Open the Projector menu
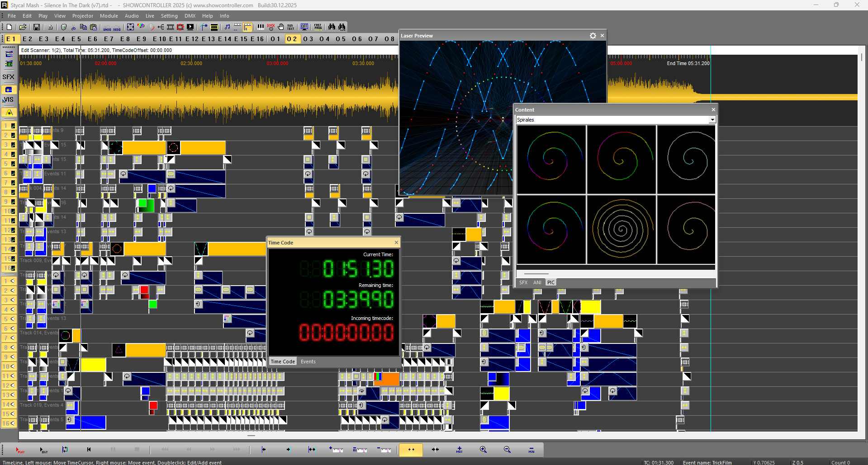The image size is (868, 465). coord(83,16)
